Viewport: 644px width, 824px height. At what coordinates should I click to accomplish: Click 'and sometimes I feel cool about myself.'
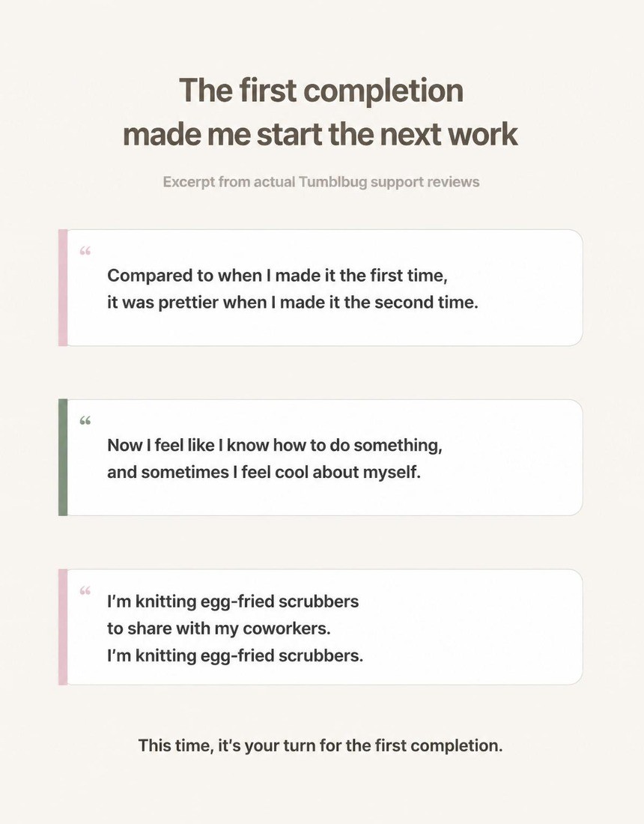point(264,472)
